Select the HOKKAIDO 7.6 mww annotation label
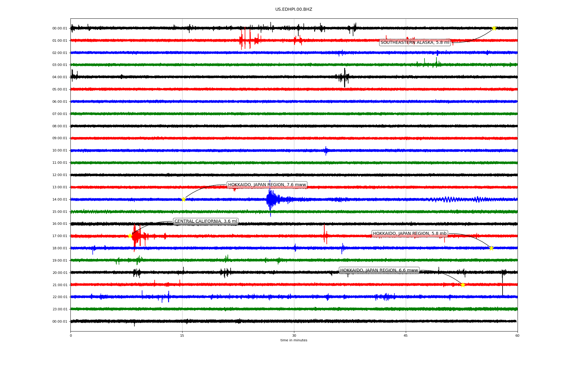588x368 pixels. pos(267,185)
